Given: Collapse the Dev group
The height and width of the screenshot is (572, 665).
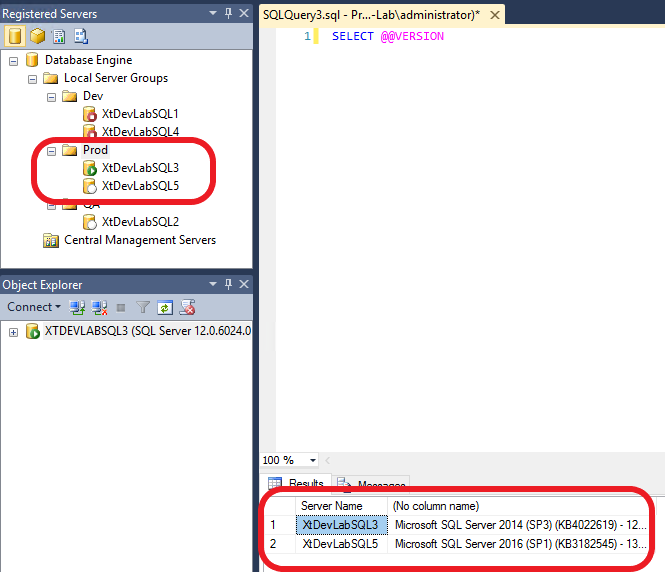Looking at the screenshot, I should pos(51,98).
